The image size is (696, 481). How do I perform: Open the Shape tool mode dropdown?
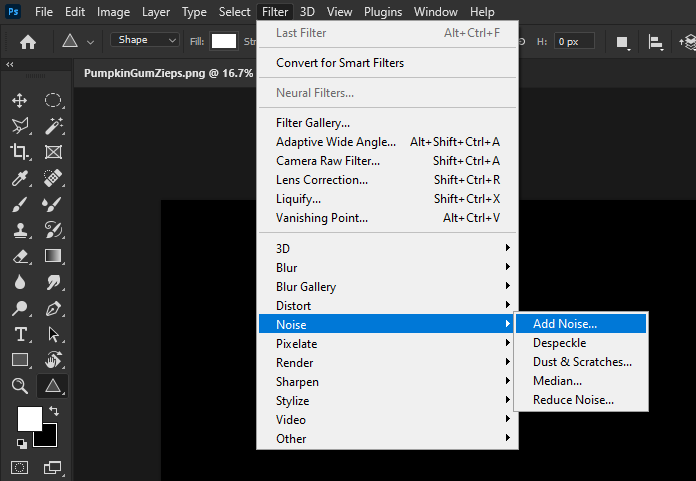pos(145,40)
